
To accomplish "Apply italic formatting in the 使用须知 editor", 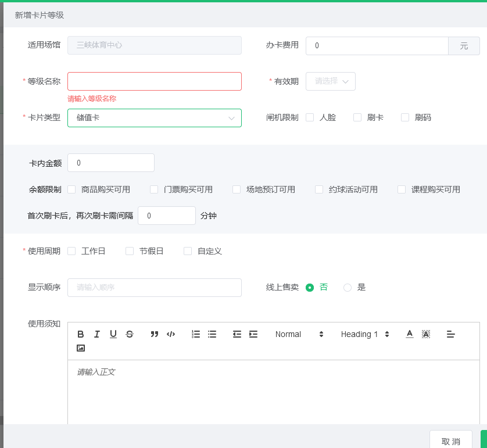I will point(97,334).
